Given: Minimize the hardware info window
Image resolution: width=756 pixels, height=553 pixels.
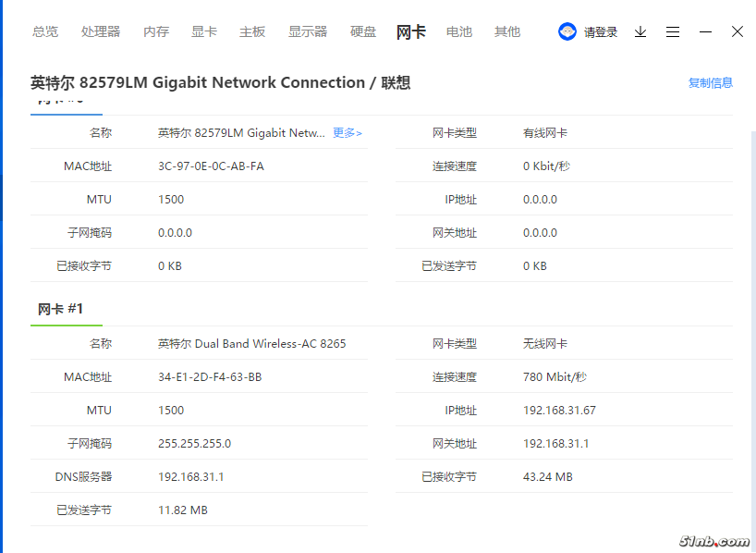Looking at the screenshot, I should pyautogui.click(x=705, y=31).
